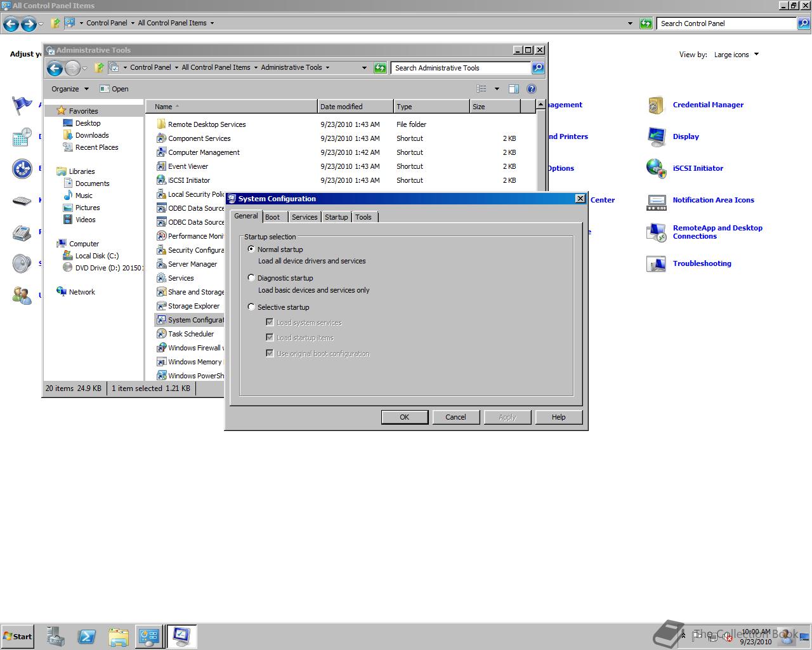812x650 pixels.
Task: Select the Normal startup radio button
Action: tap(251, 249)
